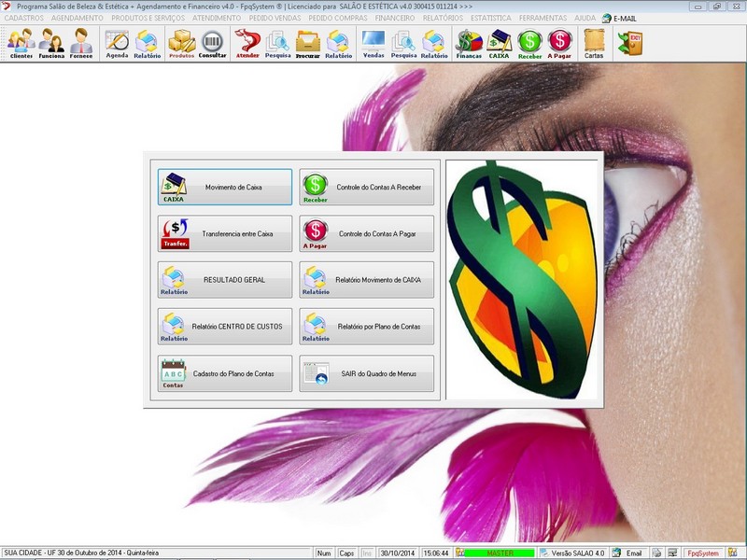Open the Relatório icon next to Agenda
This screenshot has height=560, width=747.
tap(148, 43)
